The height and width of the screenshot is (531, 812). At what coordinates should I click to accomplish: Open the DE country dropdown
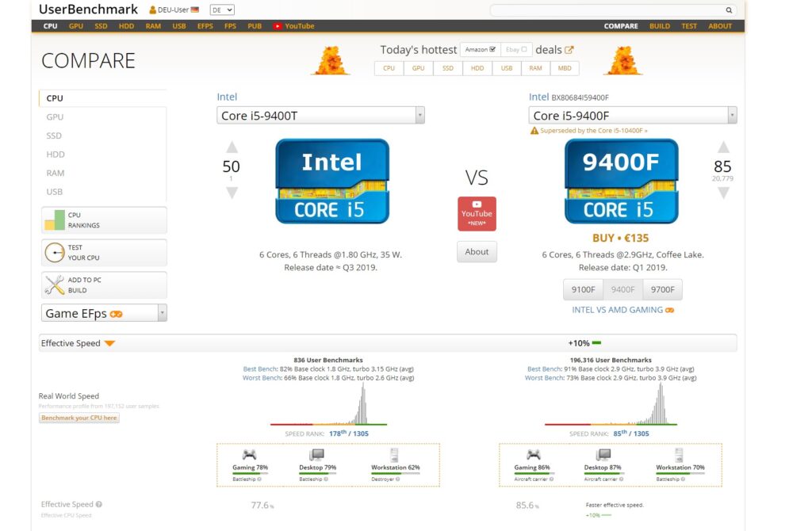(222, 10)
